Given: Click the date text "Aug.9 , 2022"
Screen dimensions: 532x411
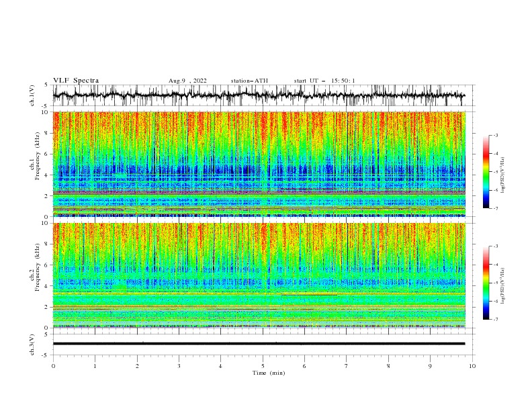Looking at the screenshot, I should click(187, 81).
